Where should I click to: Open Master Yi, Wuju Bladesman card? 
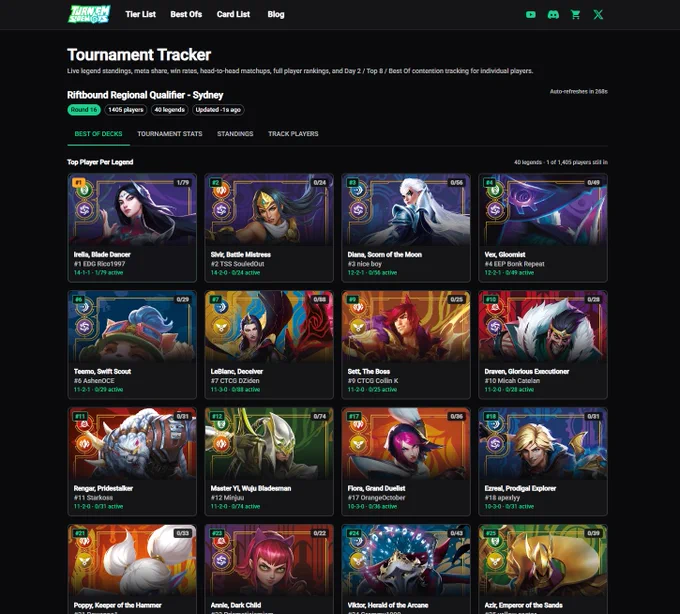coord(269,461)
